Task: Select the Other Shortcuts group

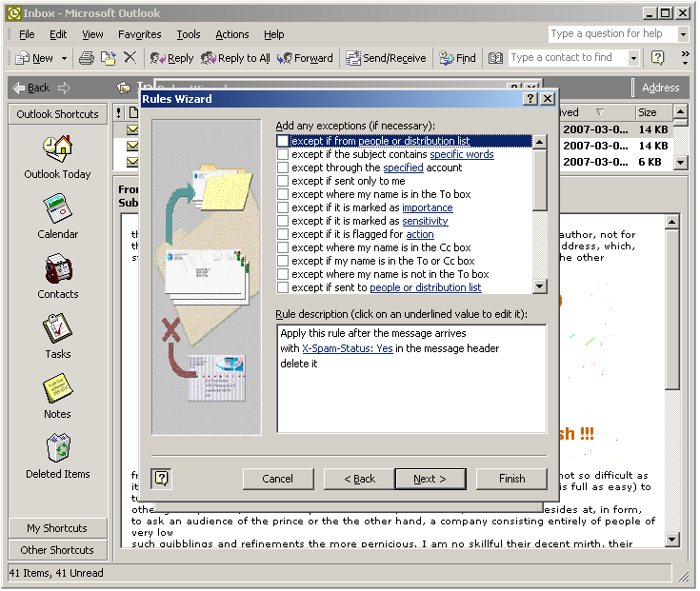Action: (x=57, y=550)
